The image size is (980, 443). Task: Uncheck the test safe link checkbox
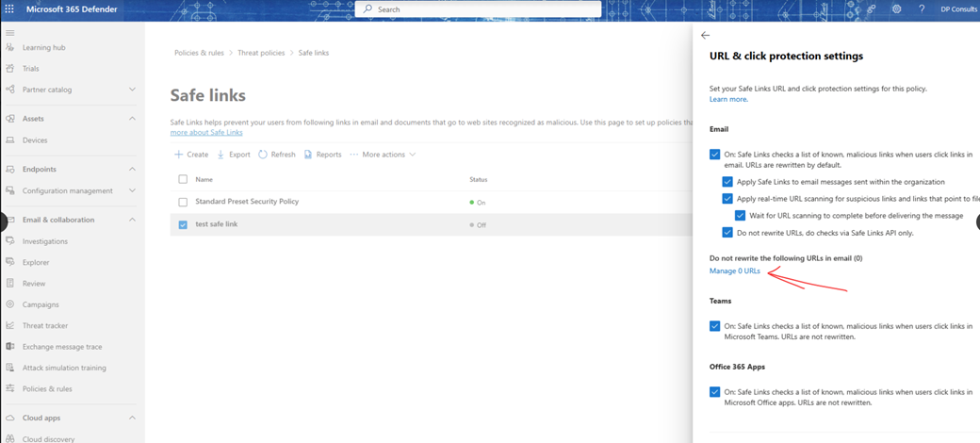tap(183, 224)
